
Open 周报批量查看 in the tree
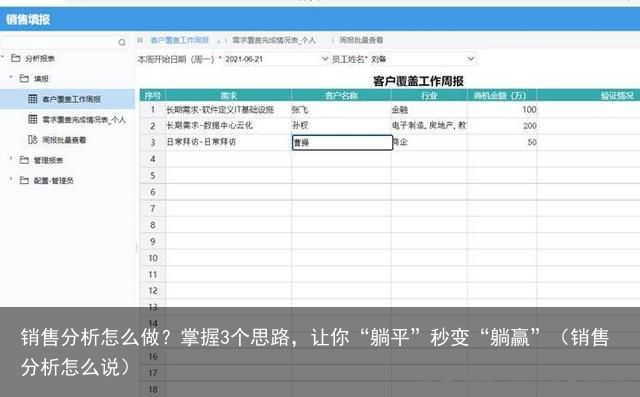64,140
